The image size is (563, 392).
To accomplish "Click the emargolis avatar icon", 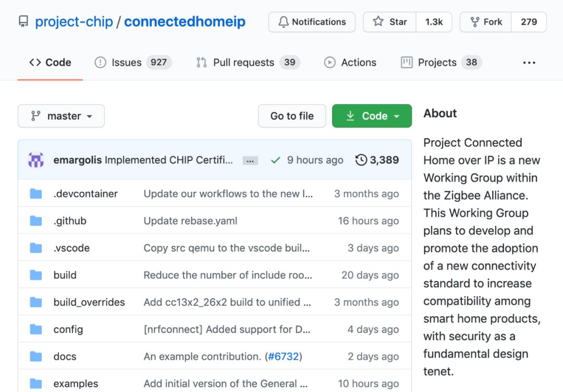I will [x=36, y=160].
